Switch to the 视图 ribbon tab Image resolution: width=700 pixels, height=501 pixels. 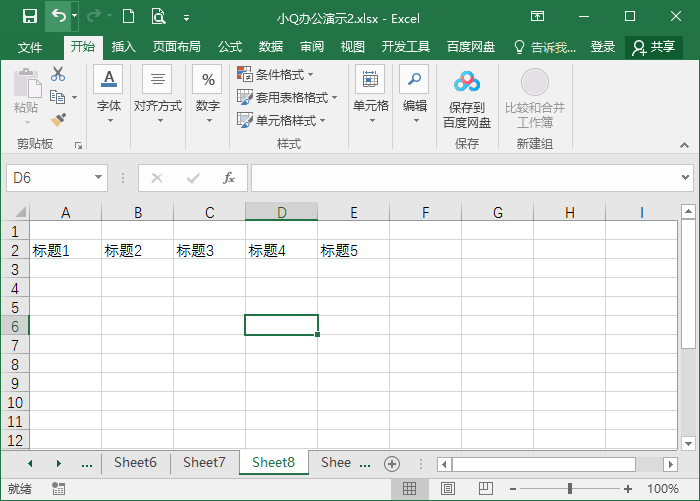click(x=353, y=46)
